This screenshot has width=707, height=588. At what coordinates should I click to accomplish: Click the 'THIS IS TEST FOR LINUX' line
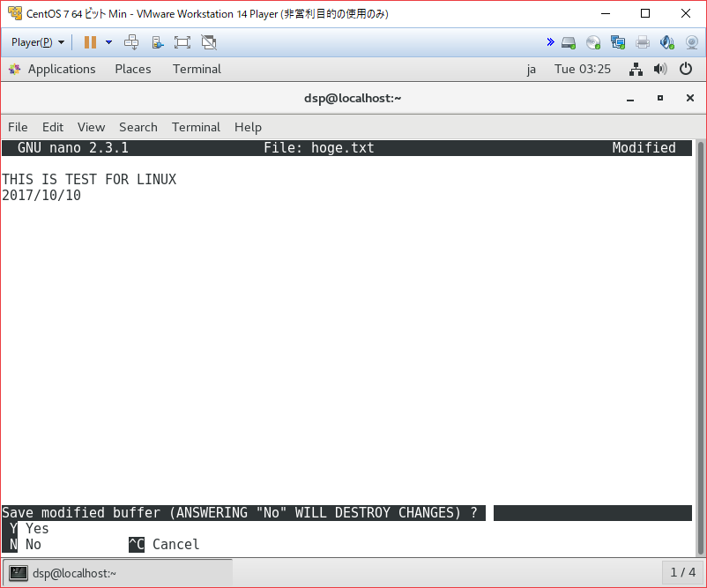tap(89, 180)
